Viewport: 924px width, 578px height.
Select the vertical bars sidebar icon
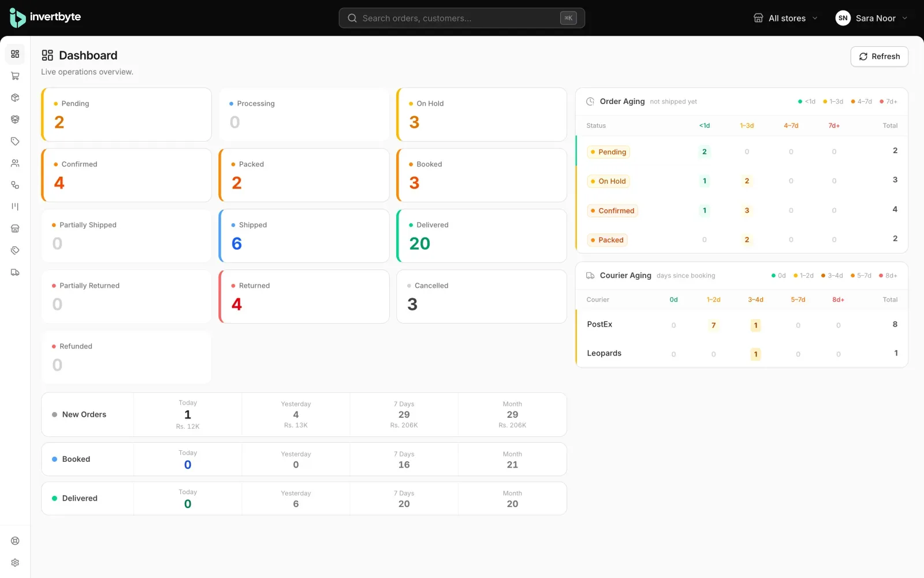[x=15, y=206]
